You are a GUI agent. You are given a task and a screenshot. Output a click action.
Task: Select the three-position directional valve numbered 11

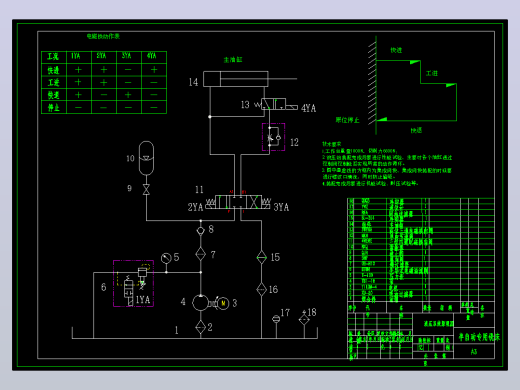[x=238, y=202]
